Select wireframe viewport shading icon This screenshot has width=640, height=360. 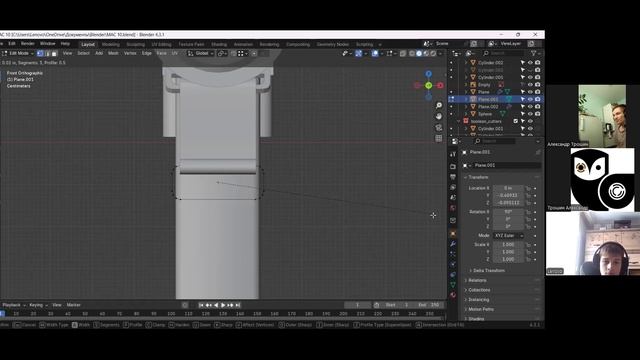[x=412, y=53]
